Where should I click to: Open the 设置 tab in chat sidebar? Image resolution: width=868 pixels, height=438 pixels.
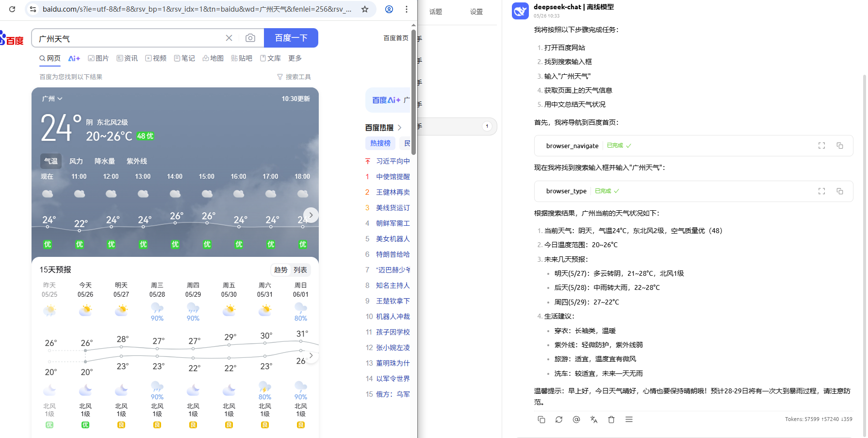(476, 12)
